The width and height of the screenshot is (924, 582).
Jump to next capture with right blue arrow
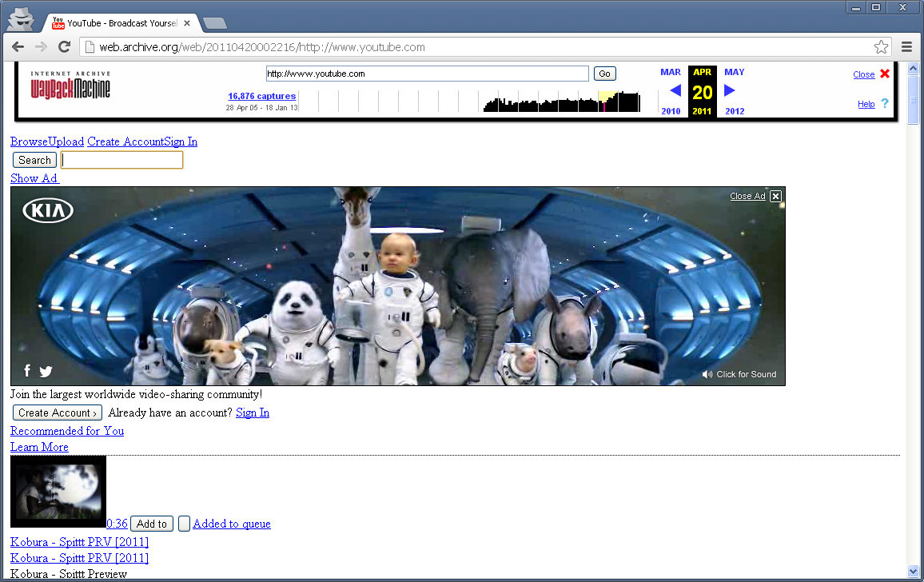click(x=729, y=90)
